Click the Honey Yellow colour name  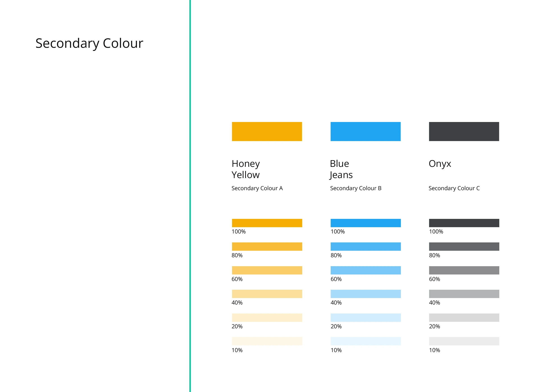click(x=245, y=169)
